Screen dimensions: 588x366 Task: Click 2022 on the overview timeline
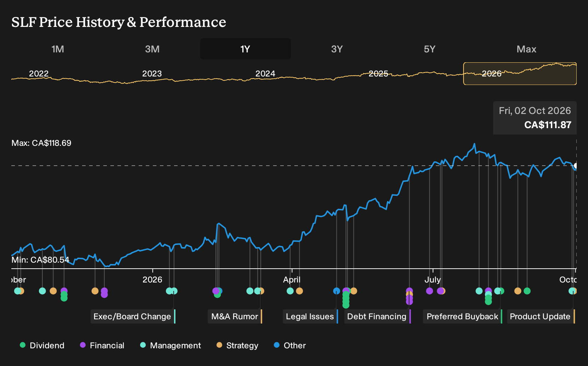[39, 74]
